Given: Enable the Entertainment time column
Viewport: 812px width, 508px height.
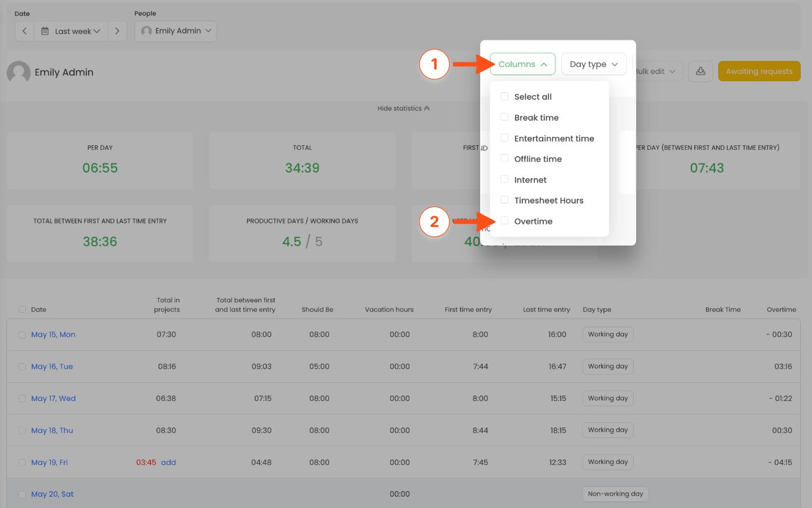Looking at the screenshot, I should point(504,138).
